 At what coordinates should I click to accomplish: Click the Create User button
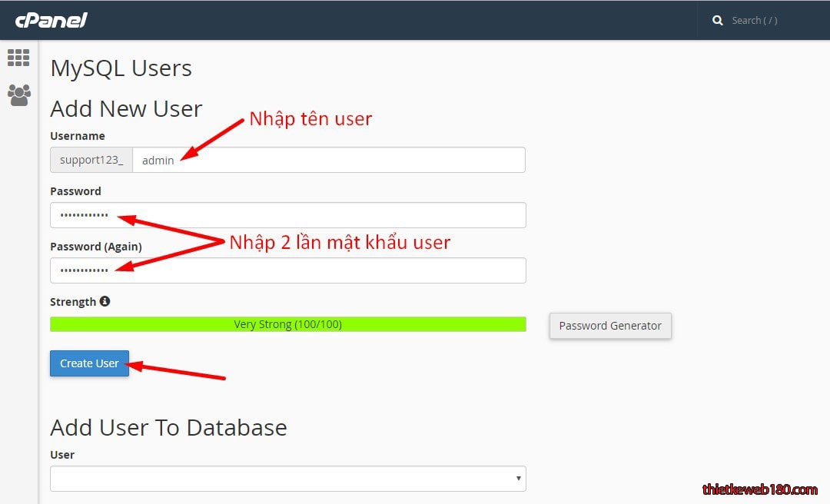tap(89, 363)
